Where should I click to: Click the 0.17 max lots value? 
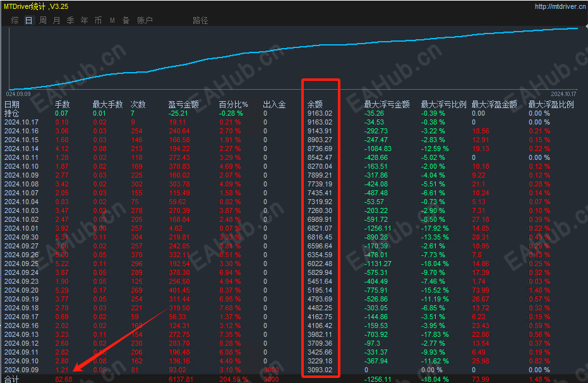(99, 290)
